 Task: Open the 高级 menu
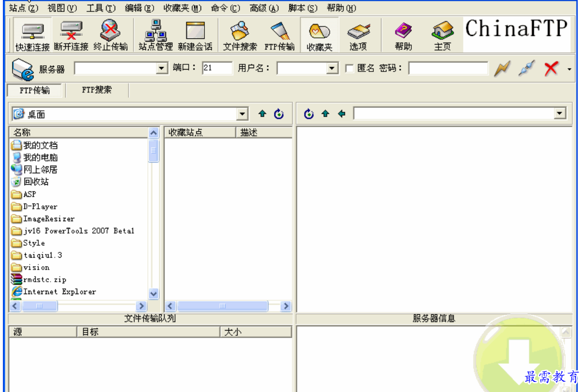point(264,8)
